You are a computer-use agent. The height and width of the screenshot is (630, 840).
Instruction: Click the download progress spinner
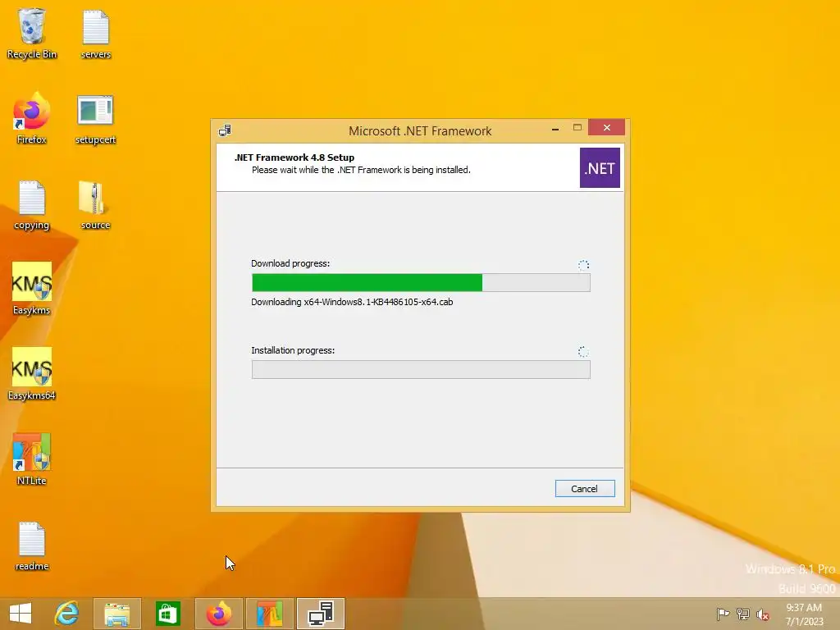[x=583, y=265]
